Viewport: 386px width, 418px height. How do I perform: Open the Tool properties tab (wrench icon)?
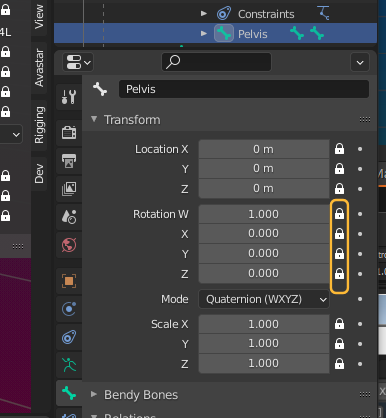click(69, 97)
